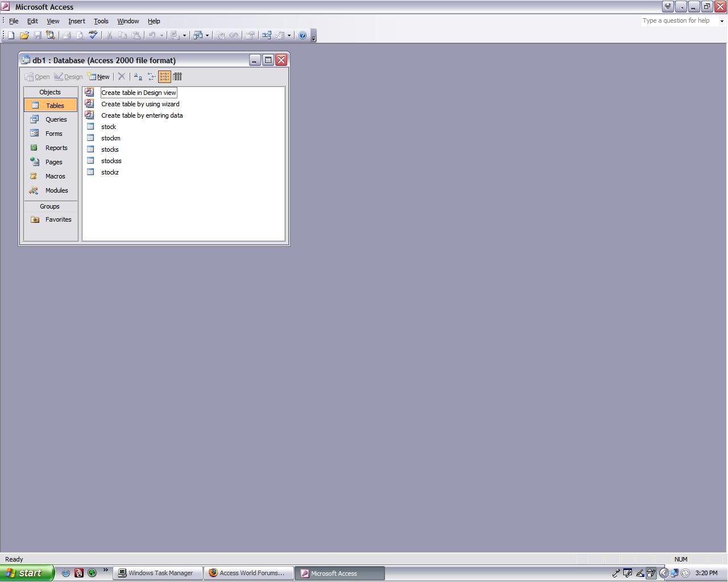This screenshot has width=728, height=582.
Task: Click the Print toolbar icon
Action: pos(67,35)
